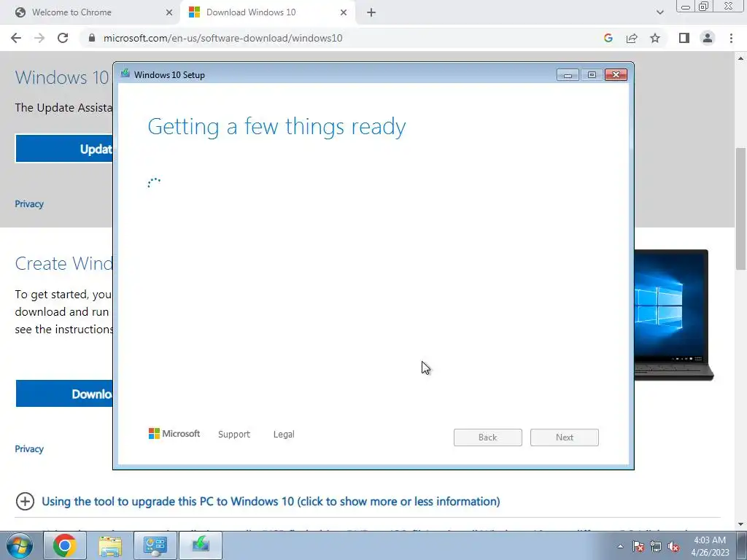Click the 'Getting a few things ready' heading
747x560 pixels.
click(276, 127)
